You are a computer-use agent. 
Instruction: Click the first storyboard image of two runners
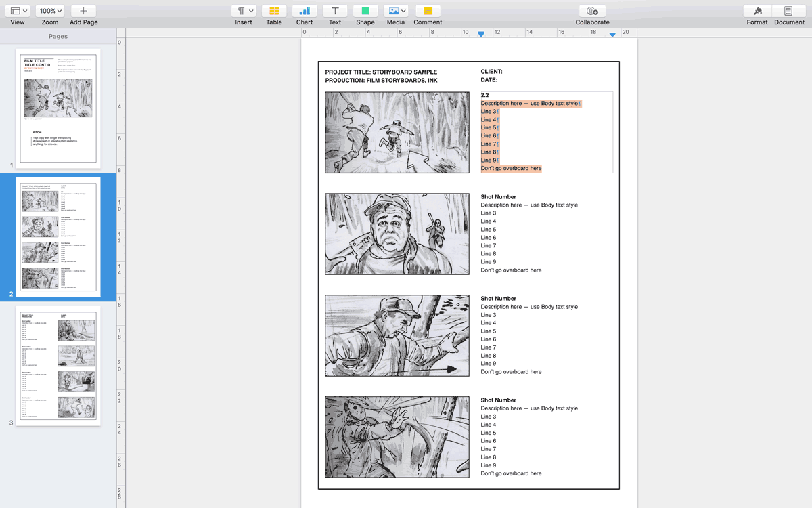click(397, 132)
